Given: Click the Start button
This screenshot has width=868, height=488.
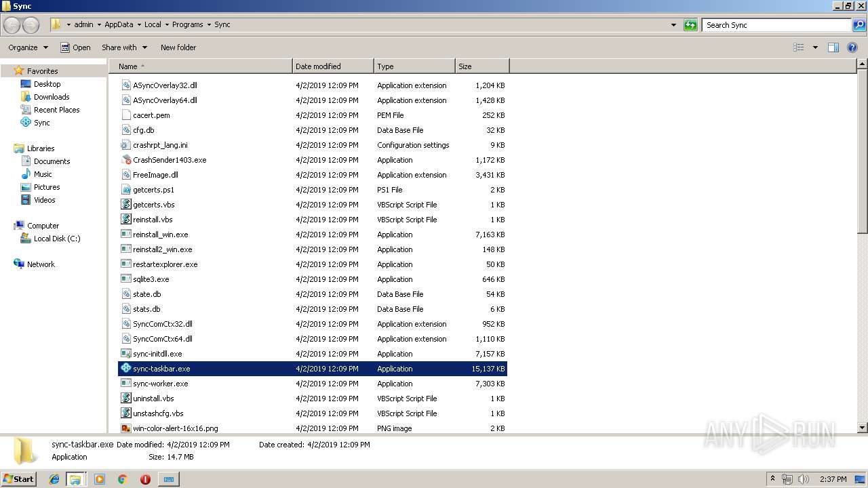Looking at the screenshot, I should (18, 479).
